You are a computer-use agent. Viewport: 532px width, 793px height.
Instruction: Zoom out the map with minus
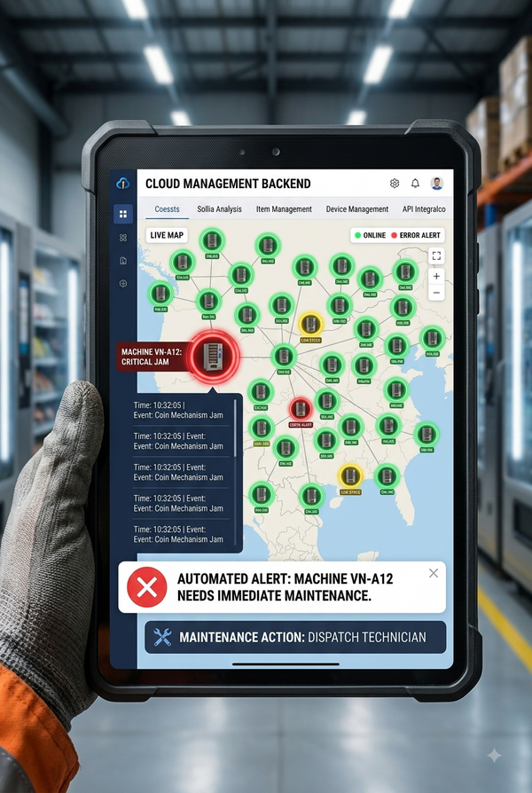436,293
